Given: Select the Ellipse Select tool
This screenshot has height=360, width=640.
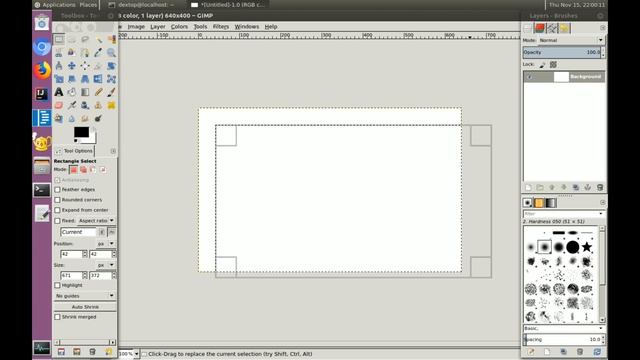Looking at the screenshot, I should (x=72, y=39).
